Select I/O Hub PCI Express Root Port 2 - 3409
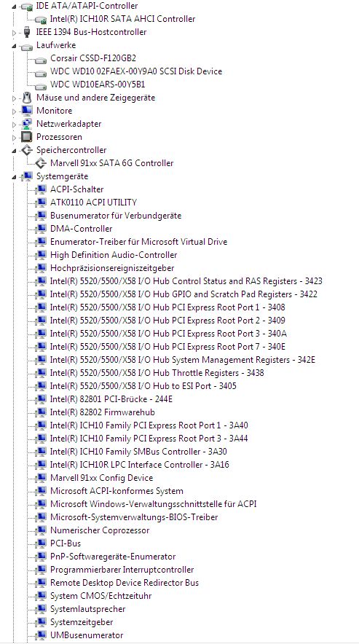 (167, 321)
